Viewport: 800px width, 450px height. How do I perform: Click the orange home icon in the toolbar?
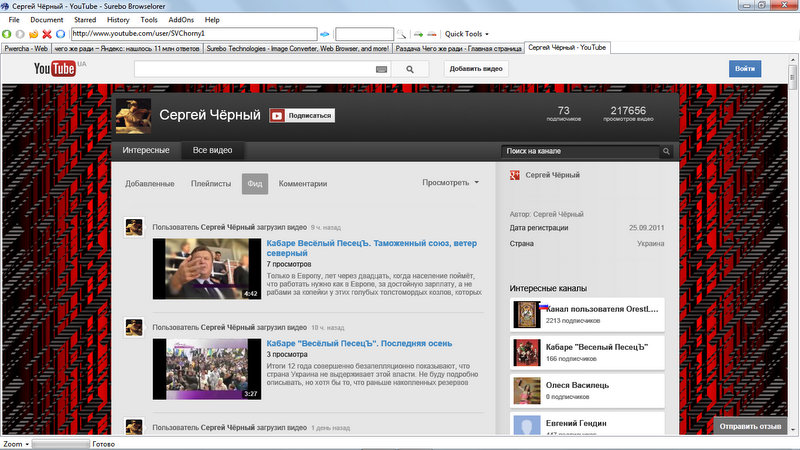tap(33, 34)
